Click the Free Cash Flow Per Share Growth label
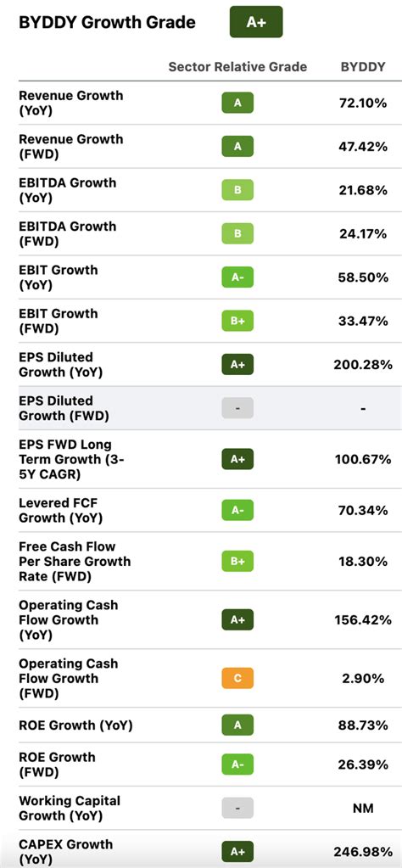402x868 pixels. [x=75, y=562]
